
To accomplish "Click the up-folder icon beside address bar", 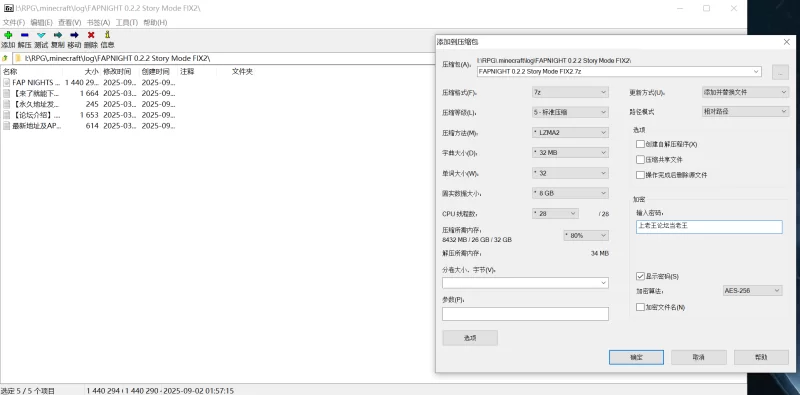I will [x=5, y=58].
